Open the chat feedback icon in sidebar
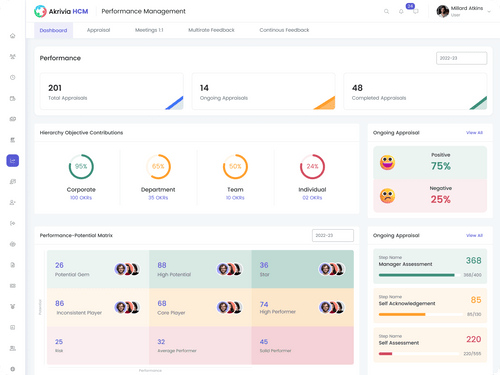 tap(13, 182)
